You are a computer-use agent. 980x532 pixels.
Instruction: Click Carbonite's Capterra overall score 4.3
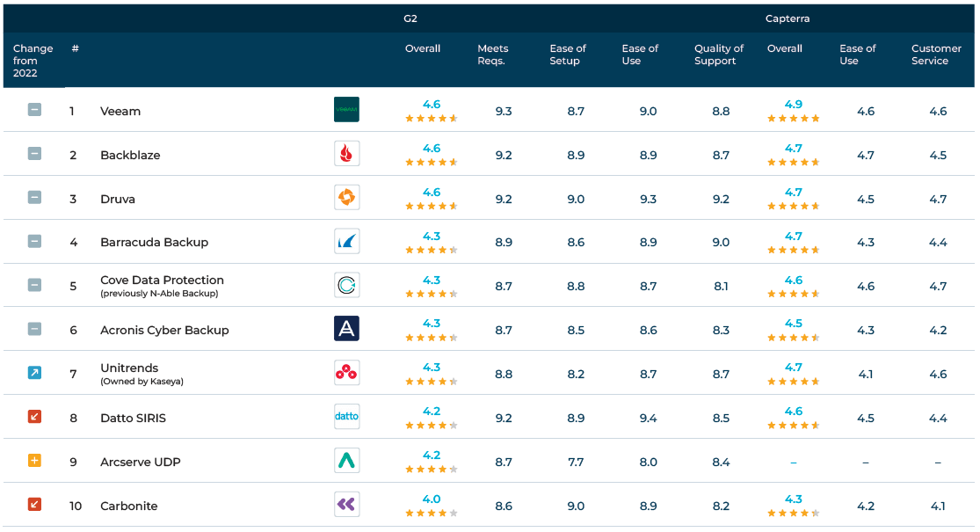click(x=793, y=499)
